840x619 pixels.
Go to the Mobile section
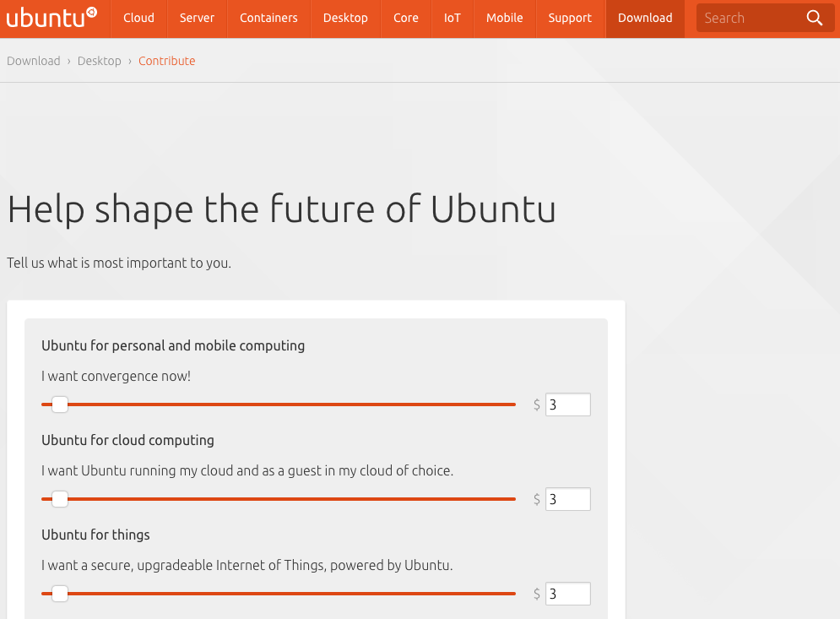(505, 18)
